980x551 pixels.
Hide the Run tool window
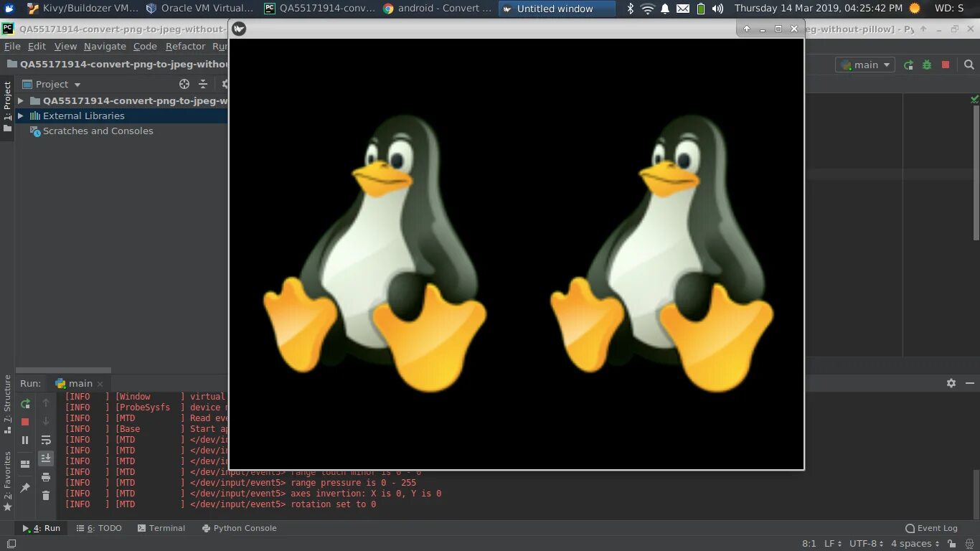(969, 383)
